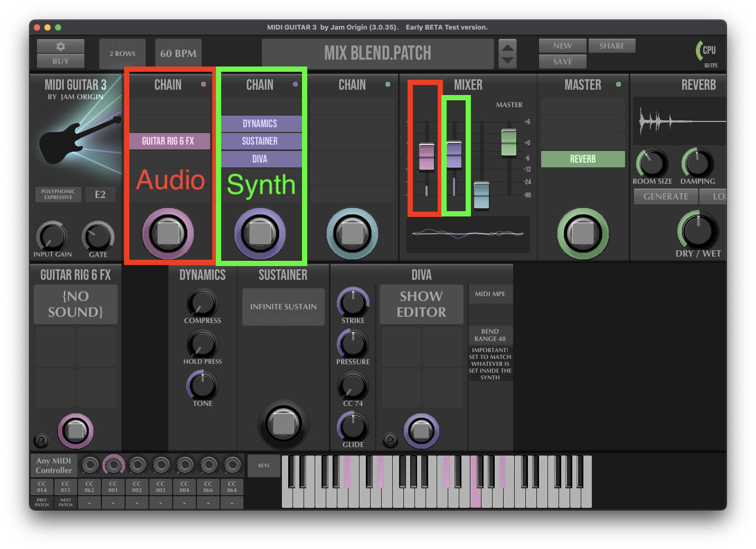Click the metronome icon in the DIVA panel
Viewport: 756px width, 549px height.
tap(390, 440)
